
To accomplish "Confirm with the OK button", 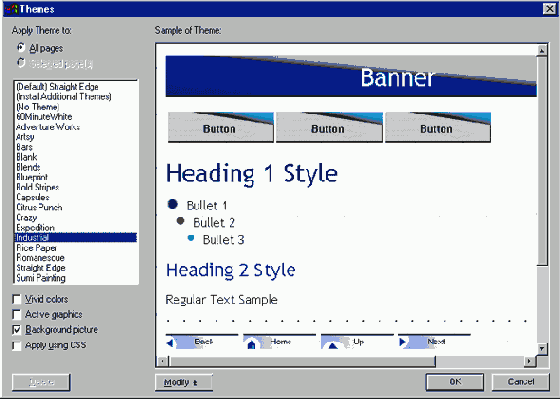I will 455,382.
